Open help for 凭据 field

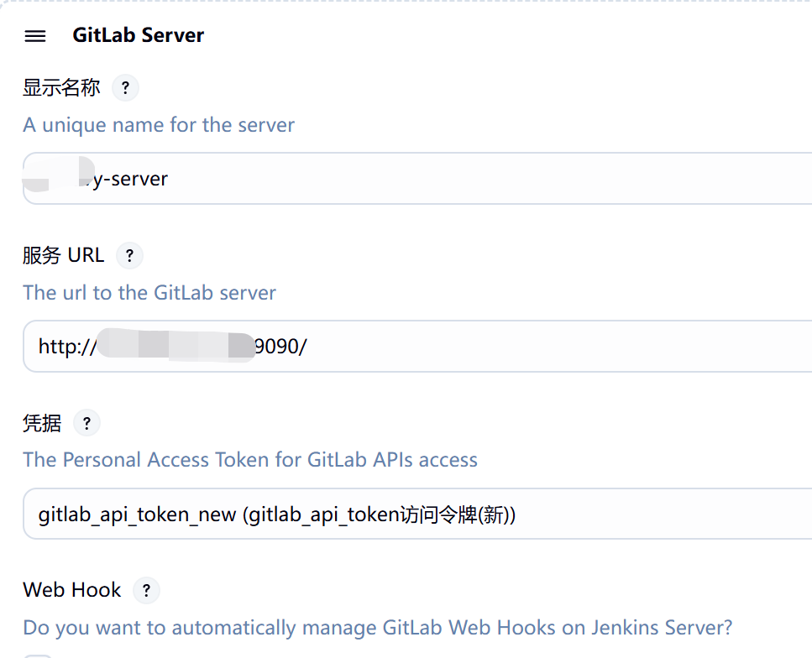(x=86, y=424)
